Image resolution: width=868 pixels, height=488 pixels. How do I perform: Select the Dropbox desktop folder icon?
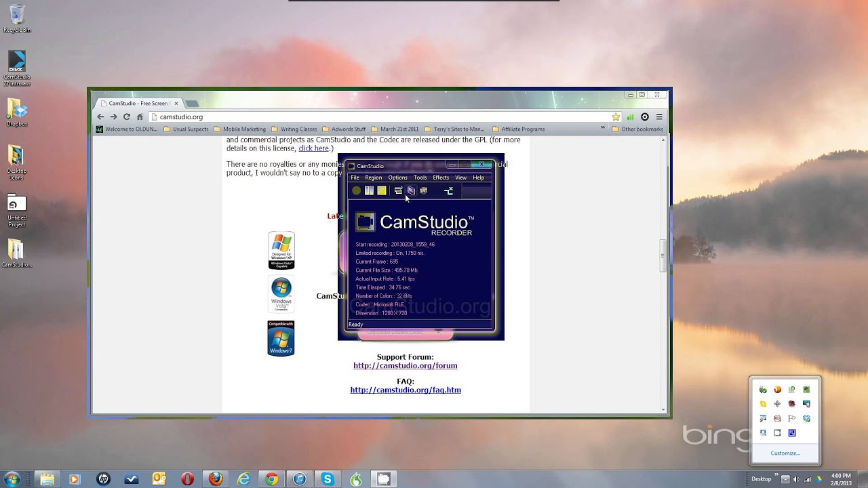click(17, 113)
